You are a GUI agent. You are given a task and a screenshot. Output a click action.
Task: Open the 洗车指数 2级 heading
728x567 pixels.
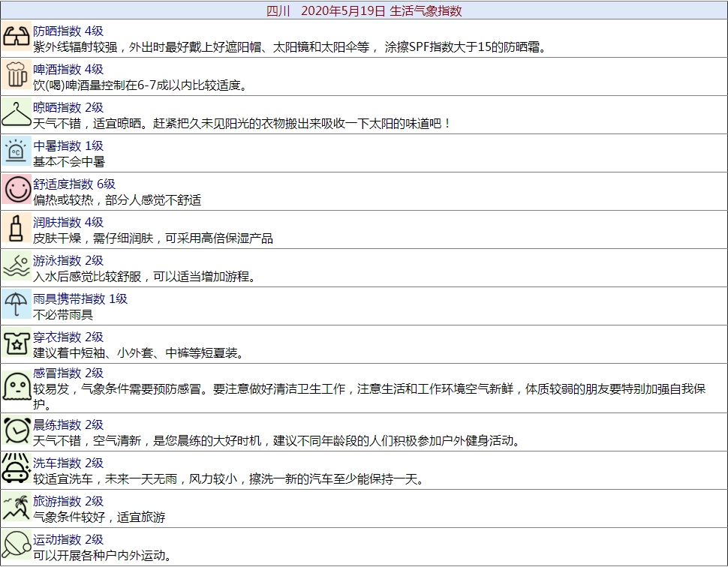[x=68, y=463]
